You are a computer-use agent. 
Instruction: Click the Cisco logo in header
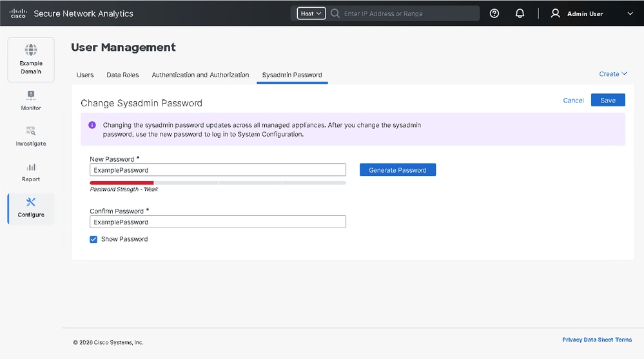coord(18,14)
